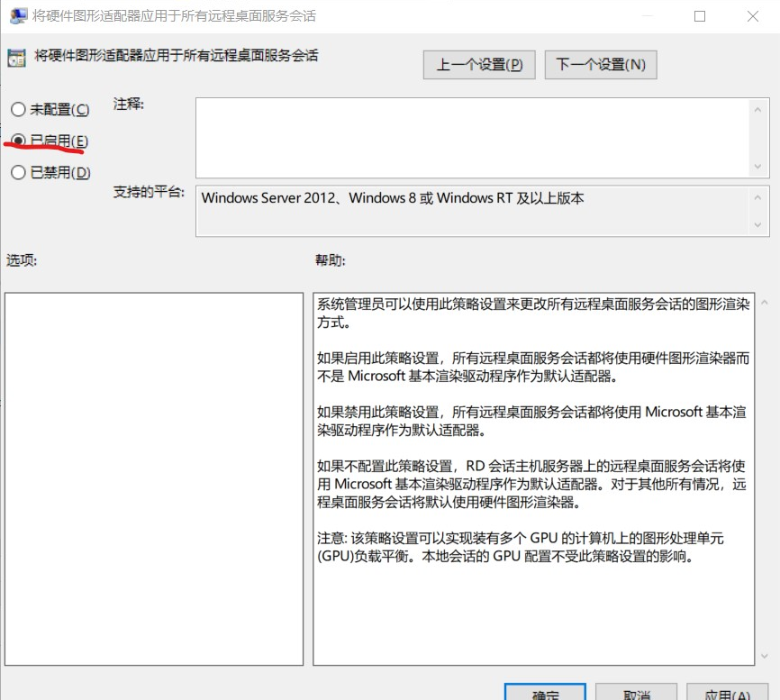
Task: Go to previous setting 上一个设置(P)
Action: [479, 65]
